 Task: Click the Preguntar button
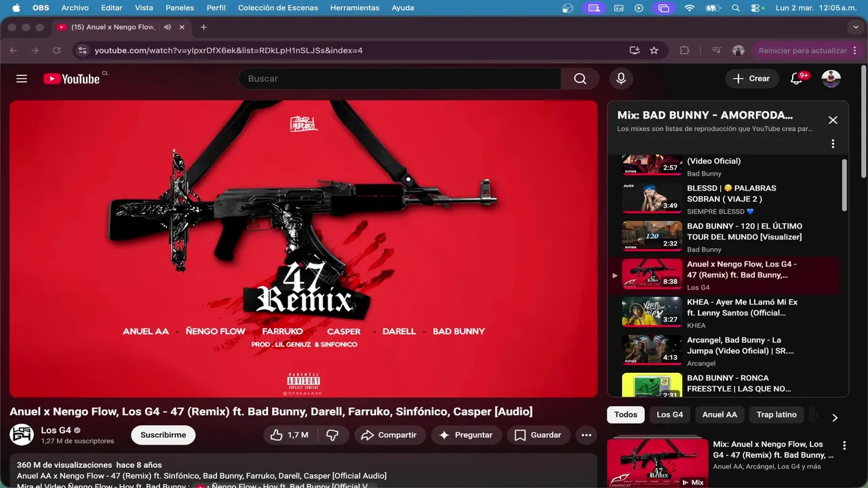(466, 435)
